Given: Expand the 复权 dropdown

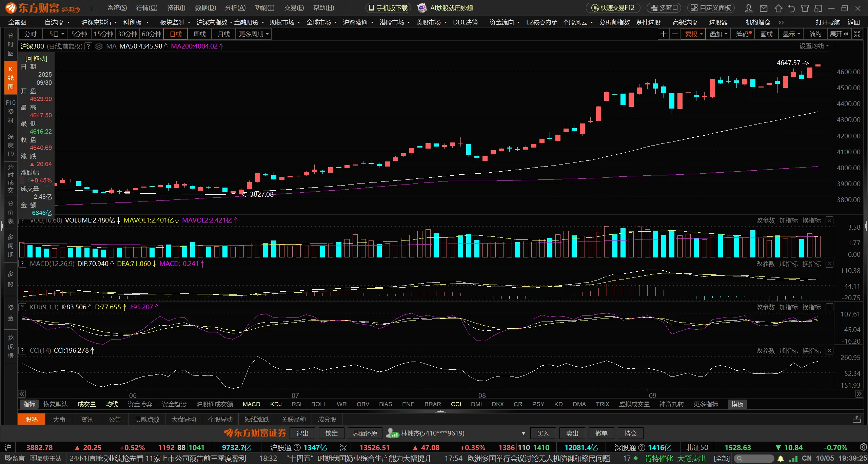Looking at the screenshot, I should 693,34.
